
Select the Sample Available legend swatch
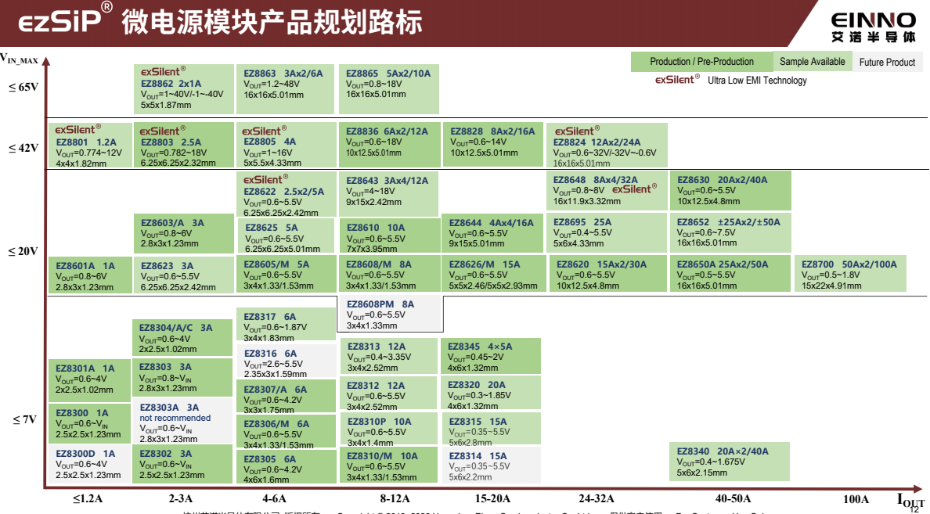click(x=812, y=62)
